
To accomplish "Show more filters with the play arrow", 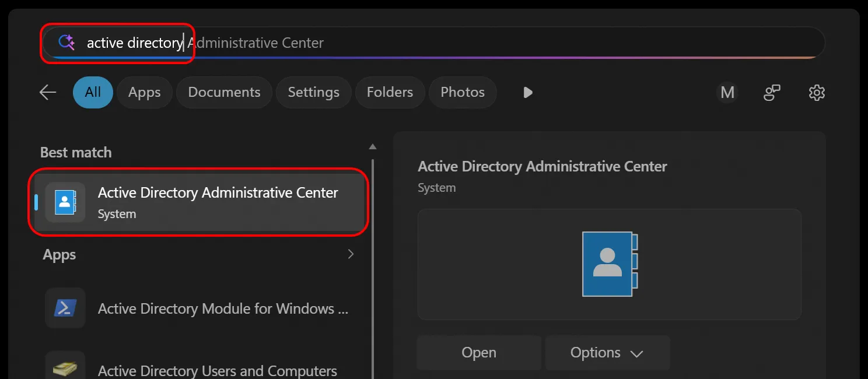I will coord(528,92).
